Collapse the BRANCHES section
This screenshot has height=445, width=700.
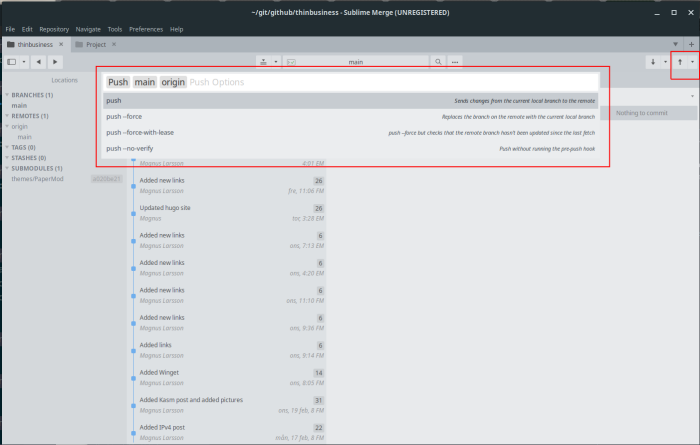(7, 95)
